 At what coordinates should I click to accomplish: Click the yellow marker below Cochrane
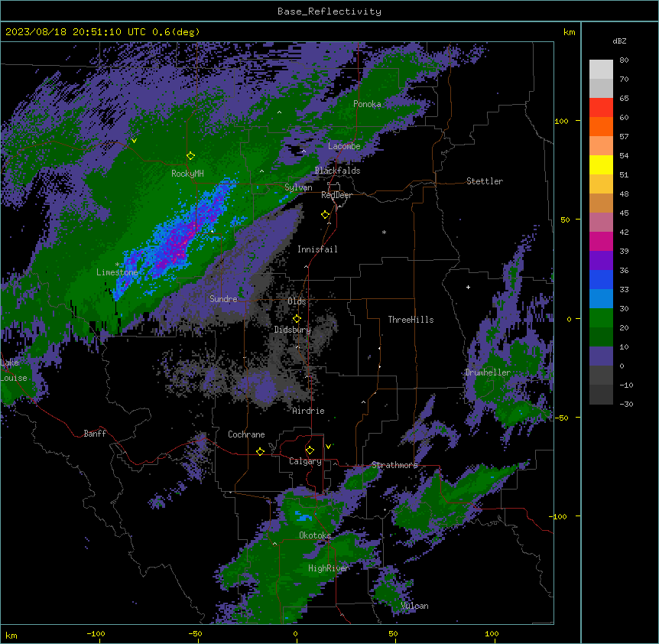[x=260, y=451]
